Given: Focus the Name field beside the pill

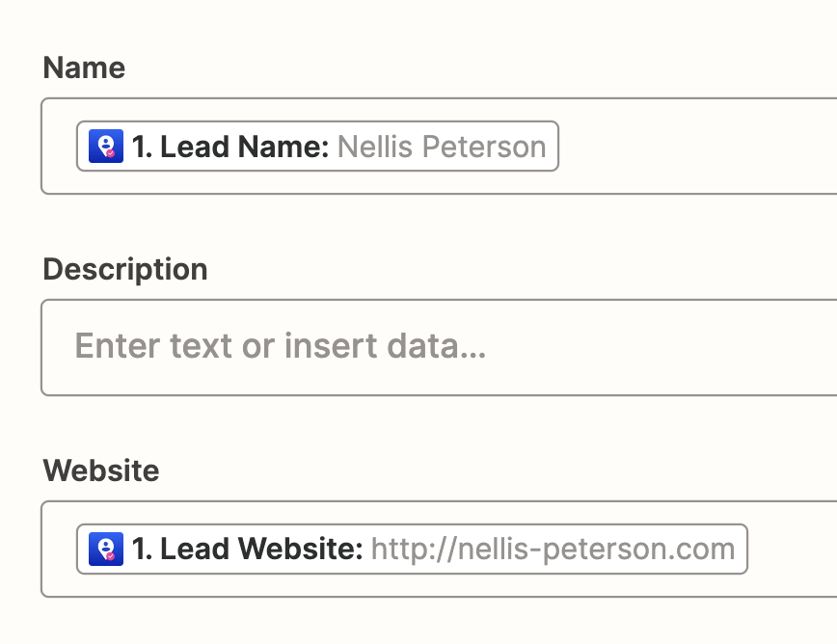Looking at the screenshot, I should pyautogui.click(x=694, y=147).
